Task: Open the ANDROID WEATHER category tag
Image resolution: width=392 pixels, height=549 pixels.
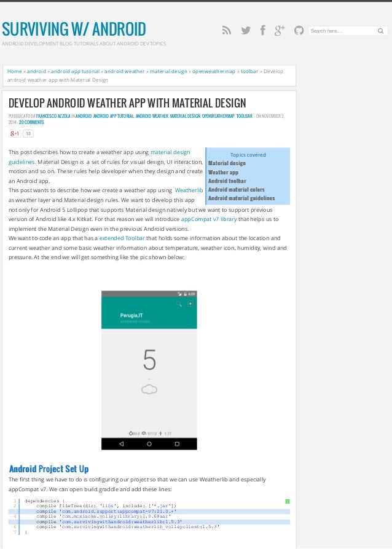Action: [152, 116]
